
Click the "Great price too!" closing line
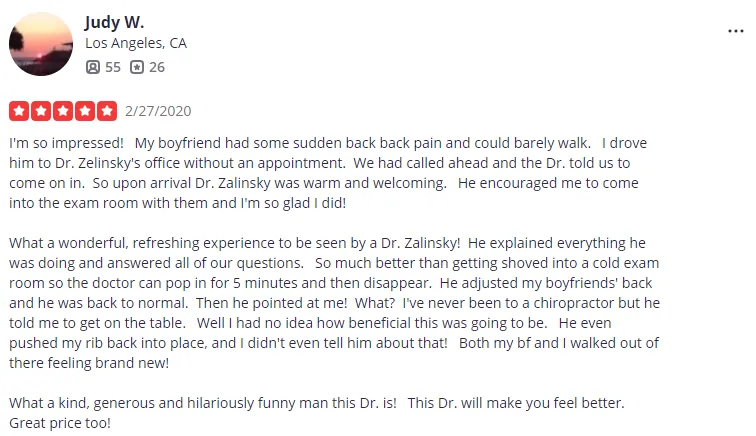[60, 423]
